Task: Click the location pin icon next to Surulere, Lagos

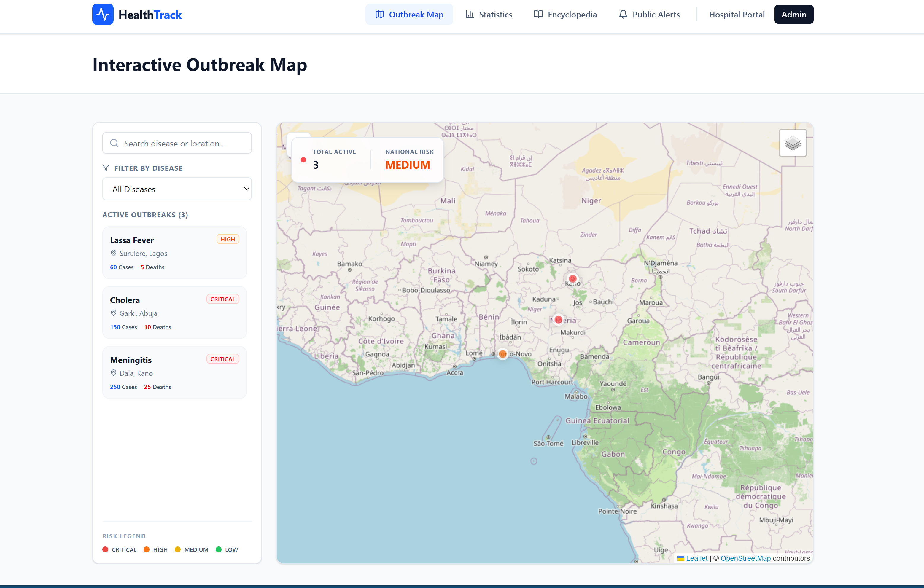Action: coord(114,253)
